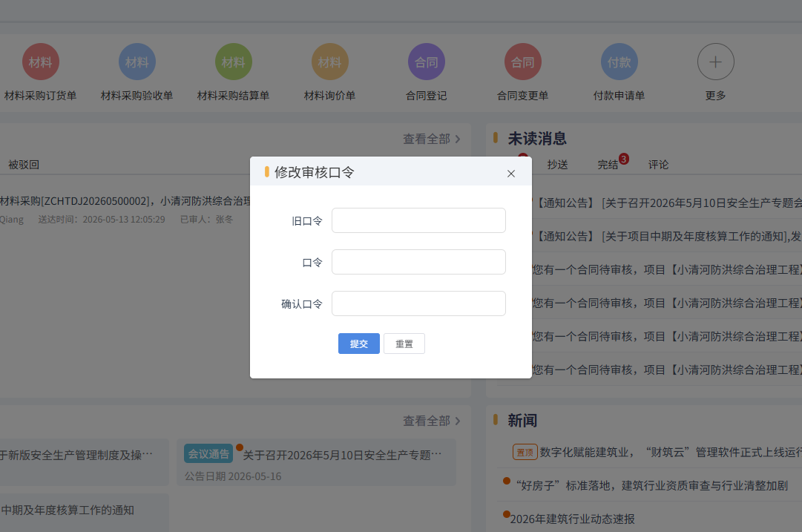
Task: Click 查看全部 above the 被驳回 tab
Action: point(431,139)
